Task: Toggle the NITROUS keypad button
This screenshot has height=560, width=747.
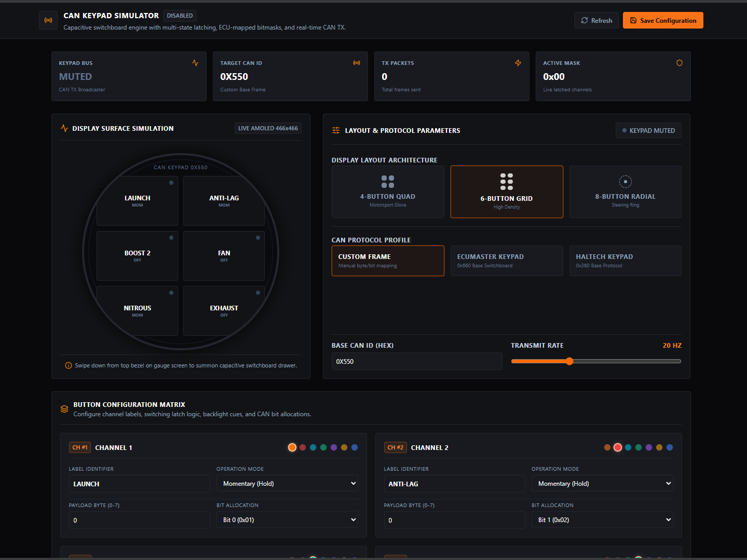Action: [x=137, y=311]
